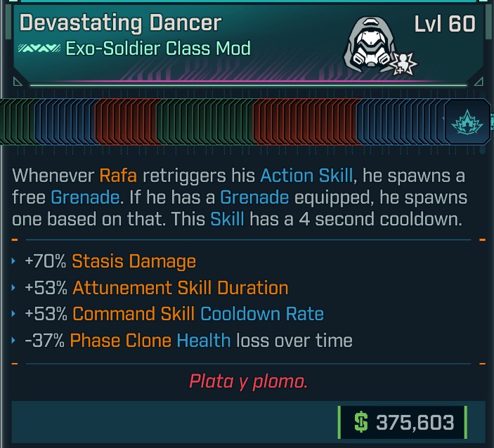Click the Devastating Dancer item title
This screenshot has height=448, width=494.
(x=121, y=23)
